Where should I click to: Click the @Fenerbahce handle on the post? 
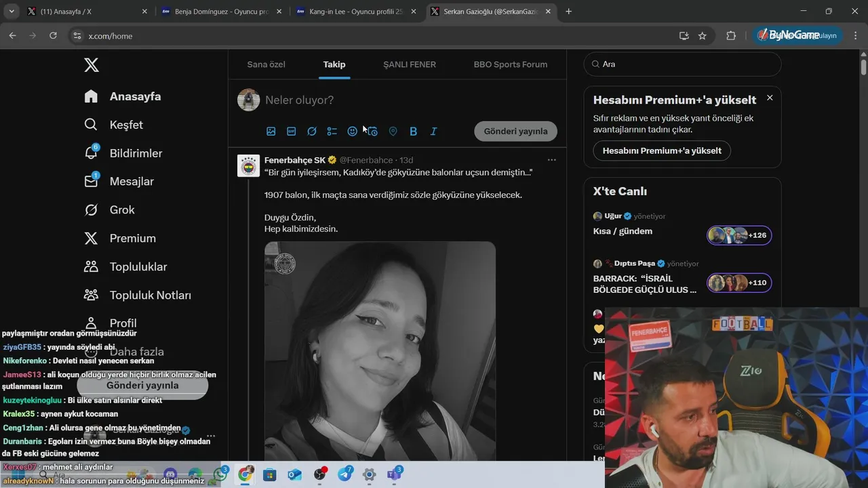(x=366, y=160)
